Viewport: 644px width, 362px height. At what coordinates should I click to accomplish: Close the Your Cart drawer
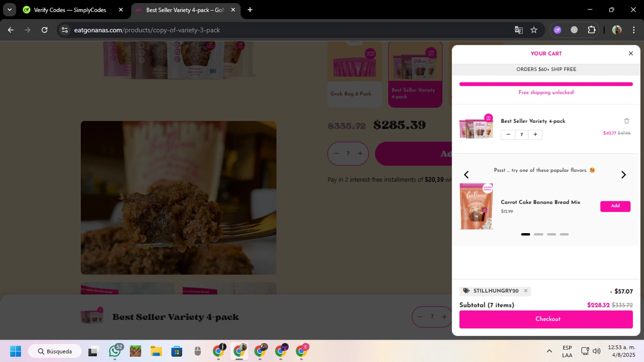[631, 54]
